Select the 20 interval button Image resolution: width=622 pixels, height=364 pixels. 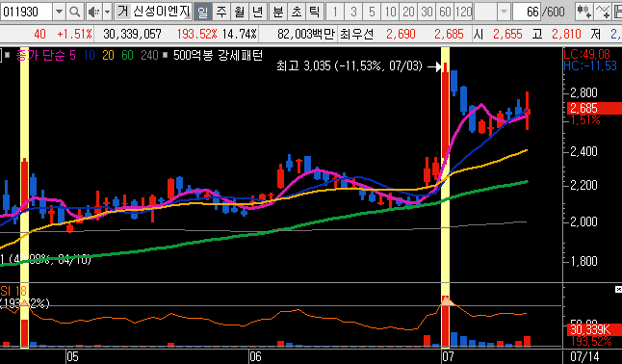coord(408,12)
